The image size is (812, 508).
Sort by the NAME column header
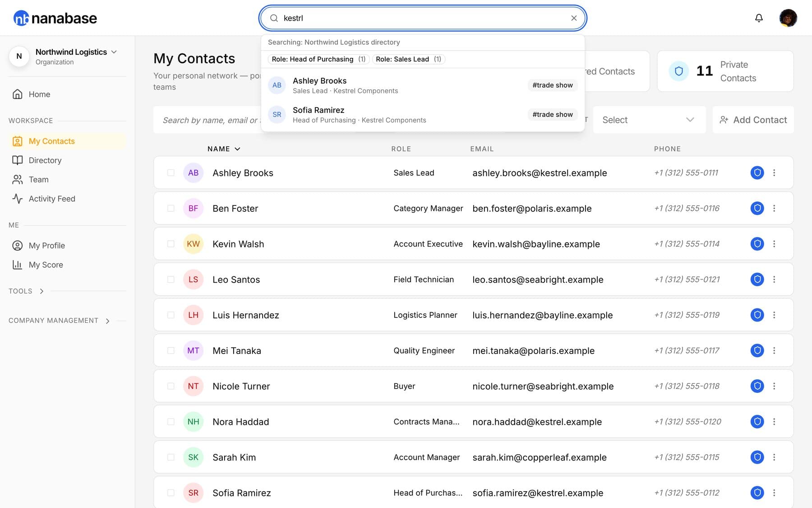click(x=224, y=149)
